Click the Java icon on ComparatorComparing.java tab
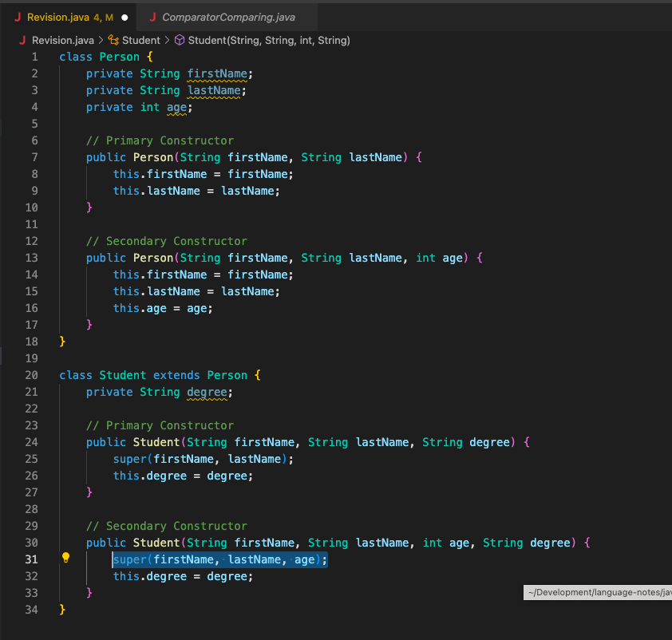The image size is (672, 640). click(152, 17)
